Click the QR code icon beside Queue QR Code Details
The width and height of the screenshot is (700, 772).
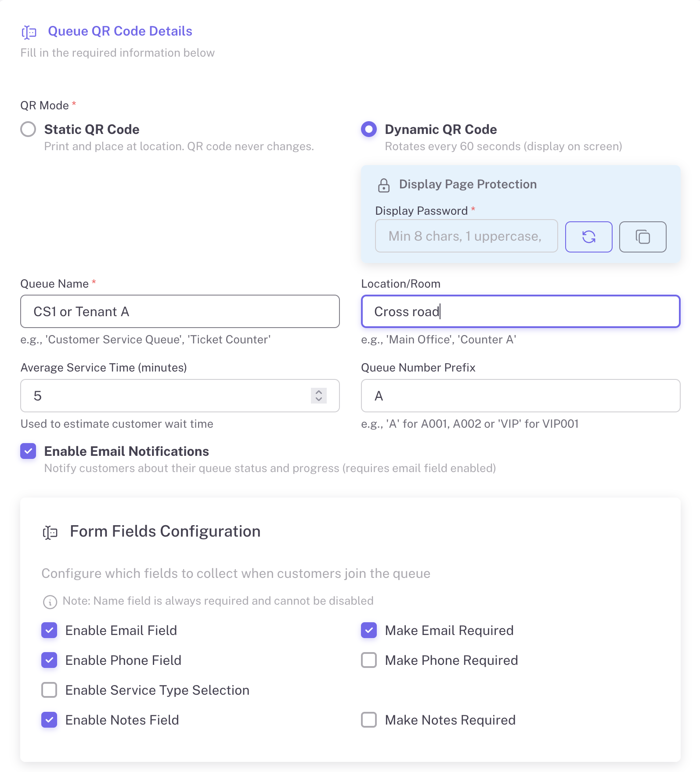29,31
